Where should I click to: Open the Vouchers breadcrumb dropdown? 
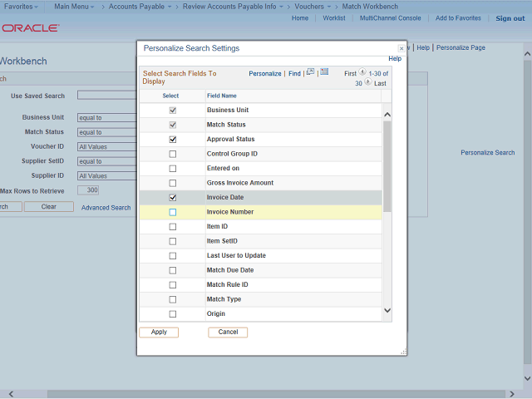(x=313, y=6)
